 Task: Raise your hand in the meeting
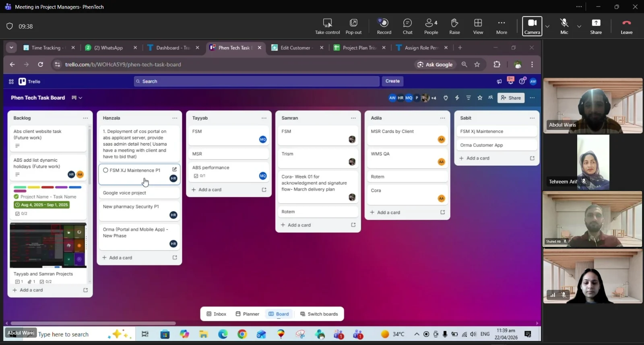454,26
